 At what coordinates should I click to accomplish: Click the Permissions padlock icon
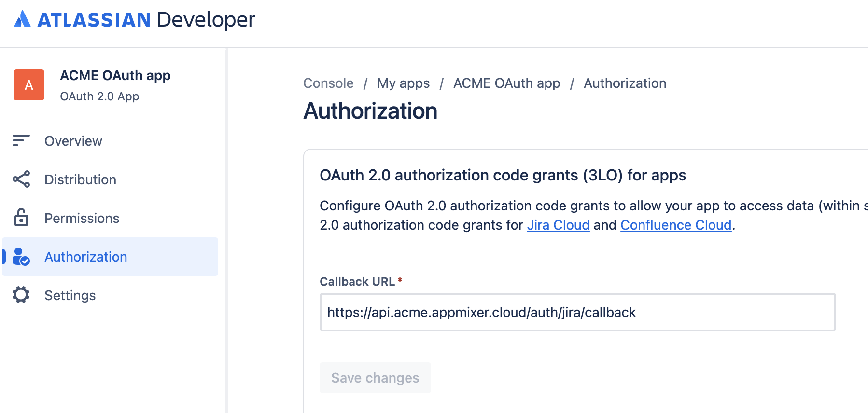tap(21, 218)
